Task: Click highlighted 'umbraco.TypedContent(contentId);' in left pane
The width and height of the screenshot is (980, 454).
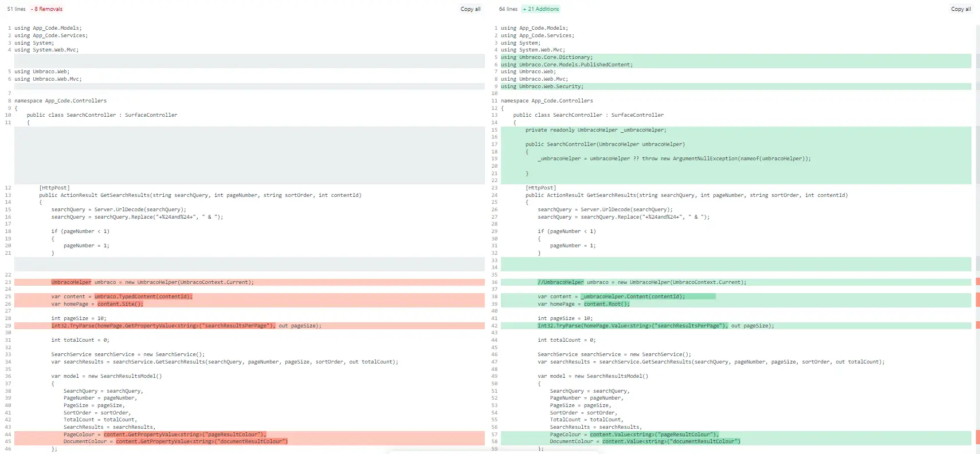Action: [x=143, y=297]
